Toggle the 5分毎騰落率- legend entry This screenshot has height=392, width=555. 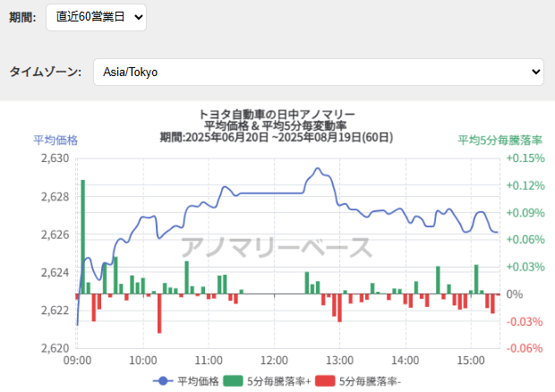point(358,381)
